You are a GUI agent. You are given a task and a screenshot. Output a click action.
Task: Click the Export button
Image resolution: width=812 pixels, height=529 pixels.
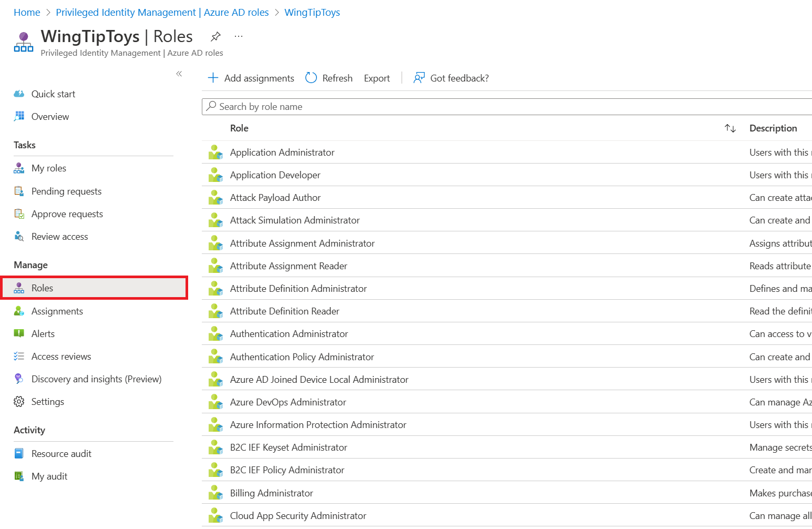click(x=377, y=78)
